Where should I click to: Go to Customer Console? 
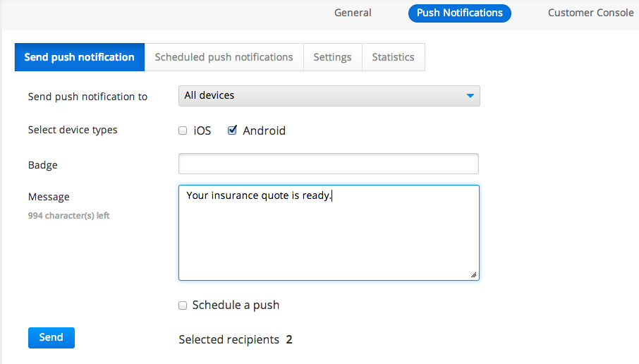(590, 13)
